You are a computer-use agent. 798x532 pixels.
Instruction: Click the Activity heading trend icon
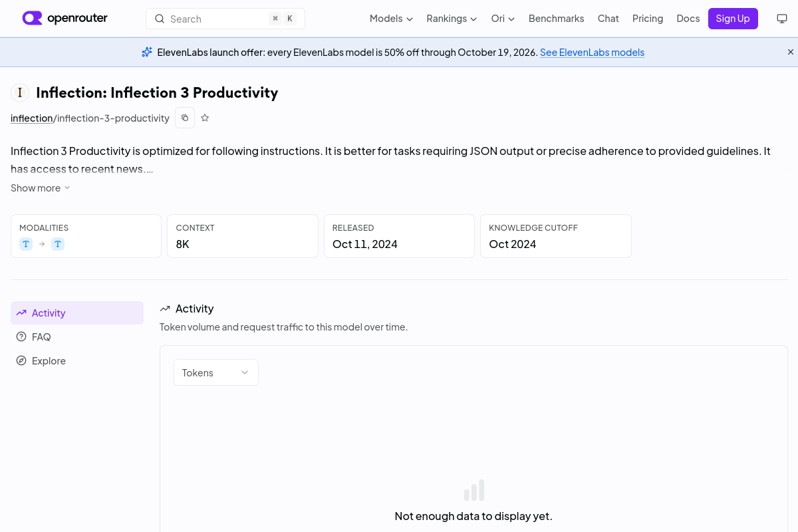pos(165,309)
